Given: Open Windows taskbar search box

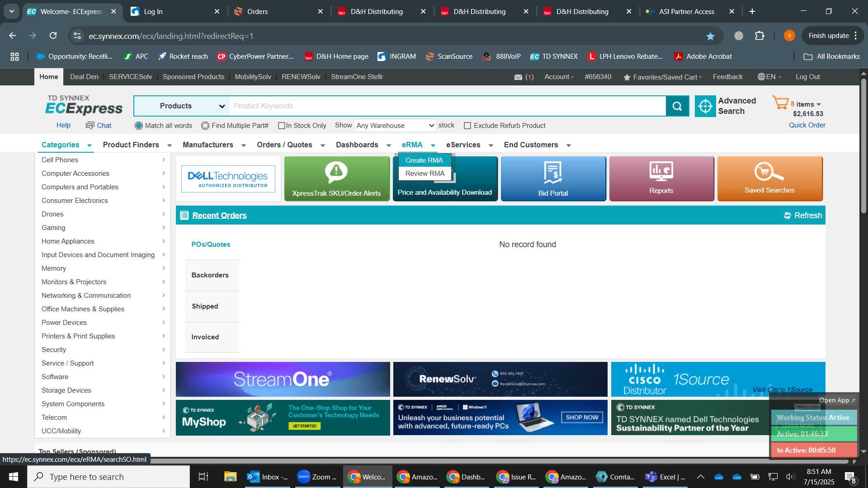Looking at the screenshot, I should (108, 477).
